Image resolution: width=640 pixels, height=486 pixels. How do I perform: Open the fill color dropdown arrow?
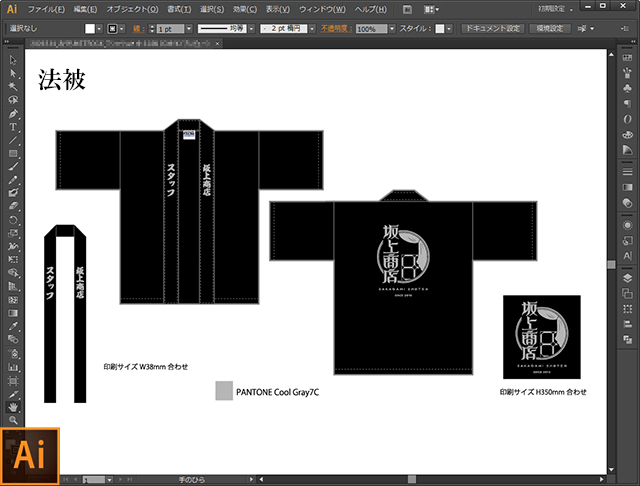pyautogui.click(x=99, y=29)
